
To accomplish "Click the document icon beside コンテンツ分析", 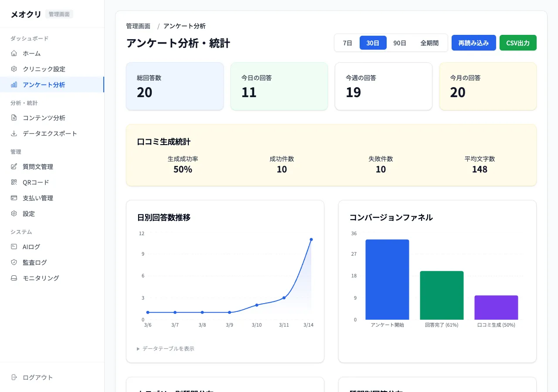I will point(14,118).
